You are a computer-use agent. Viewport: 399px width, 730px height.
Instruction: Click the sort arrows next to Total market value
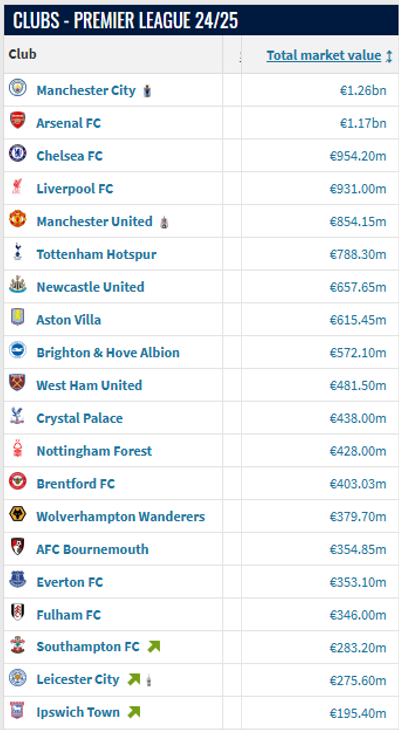click(389, 56)
